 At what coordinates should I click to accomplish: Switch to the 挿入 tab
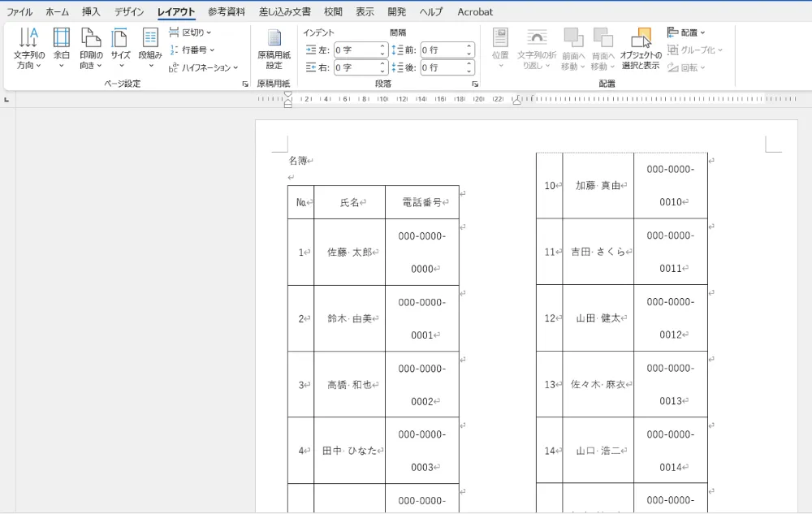(x=91, y=11)
